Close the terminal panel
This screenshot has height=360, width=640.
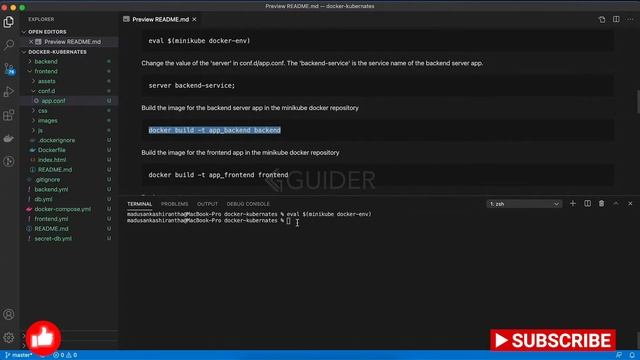[630, 203]
